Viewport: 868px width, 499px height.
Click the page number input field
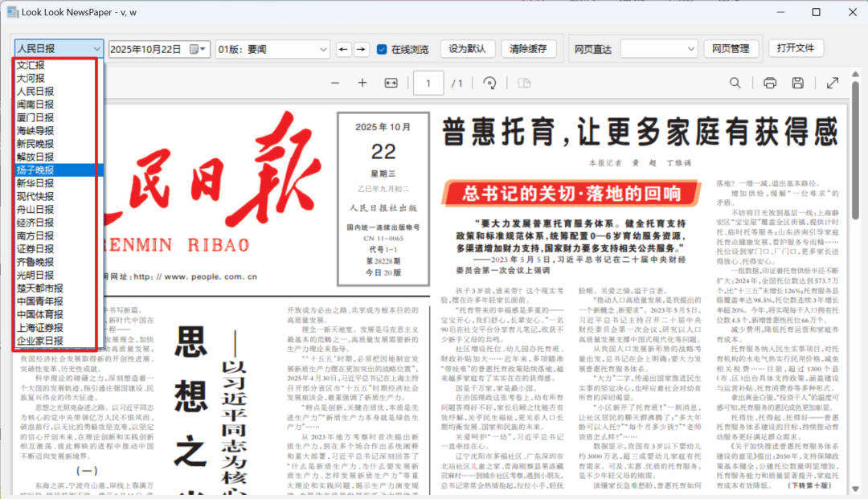pyautogui.click(x=428, y=82)
